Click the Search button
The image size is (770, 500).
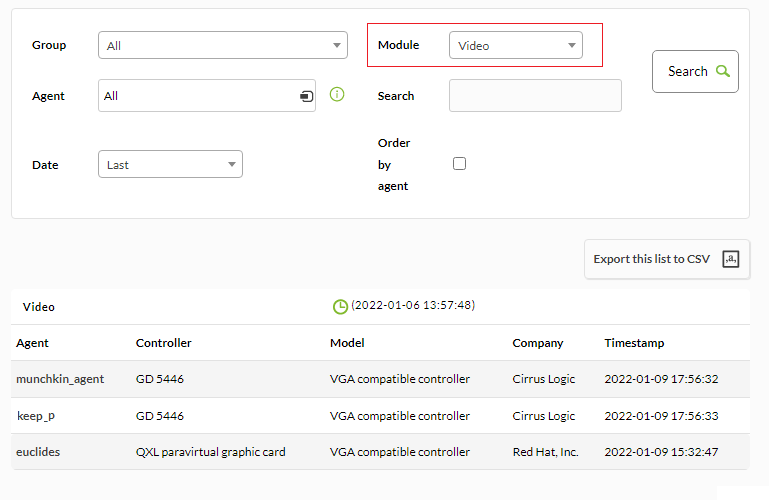tap(695, 71)
